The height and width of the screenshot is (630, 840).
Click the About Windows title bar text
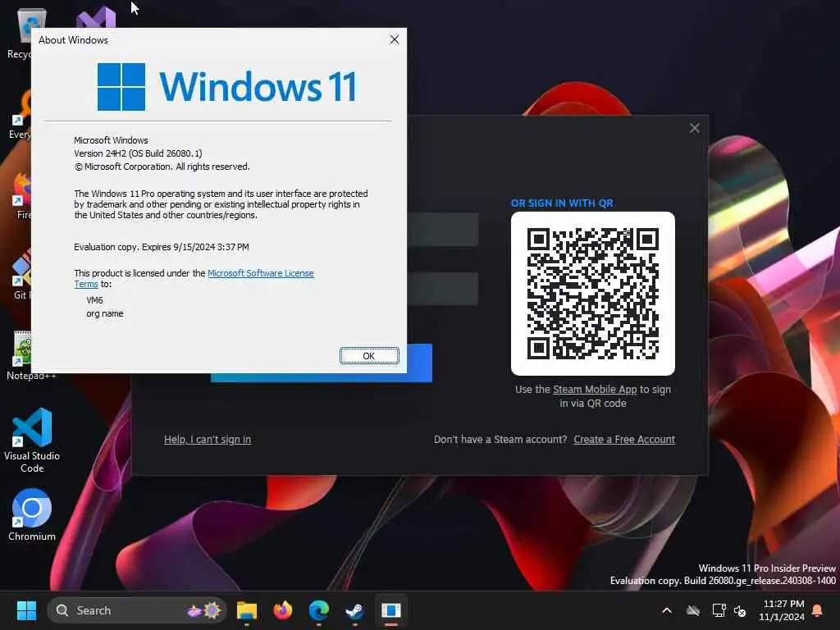tap(73, 40)
